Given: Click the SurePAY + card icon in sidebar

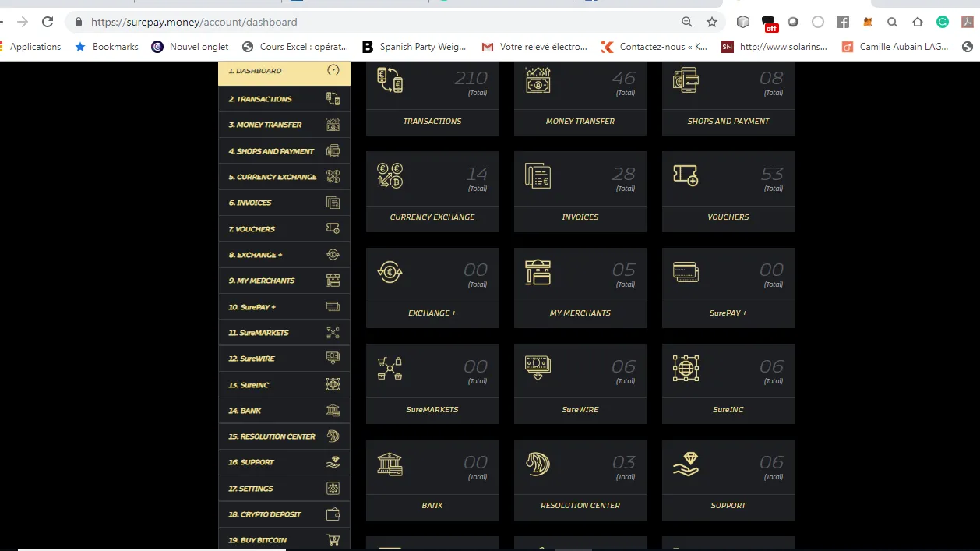Looking at the screenshot, I should pyautogui.click(x=333, y=306).
